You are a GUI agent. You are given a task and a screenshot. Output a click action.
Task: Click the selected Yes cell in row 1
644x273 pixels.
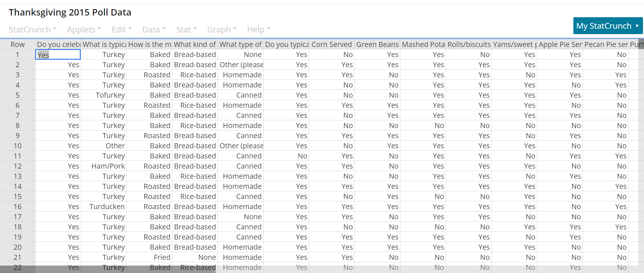tap(57, 54)
